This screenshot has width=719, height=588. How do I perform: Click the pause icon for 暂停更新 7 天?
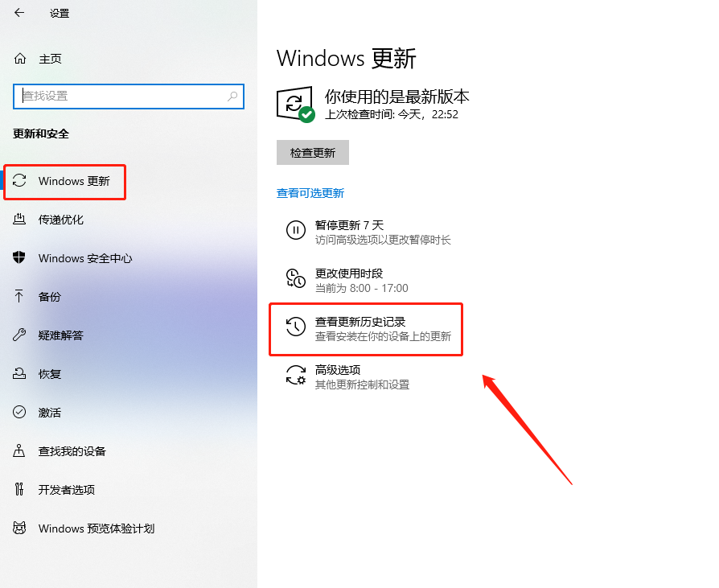click(x=296, y=230)
